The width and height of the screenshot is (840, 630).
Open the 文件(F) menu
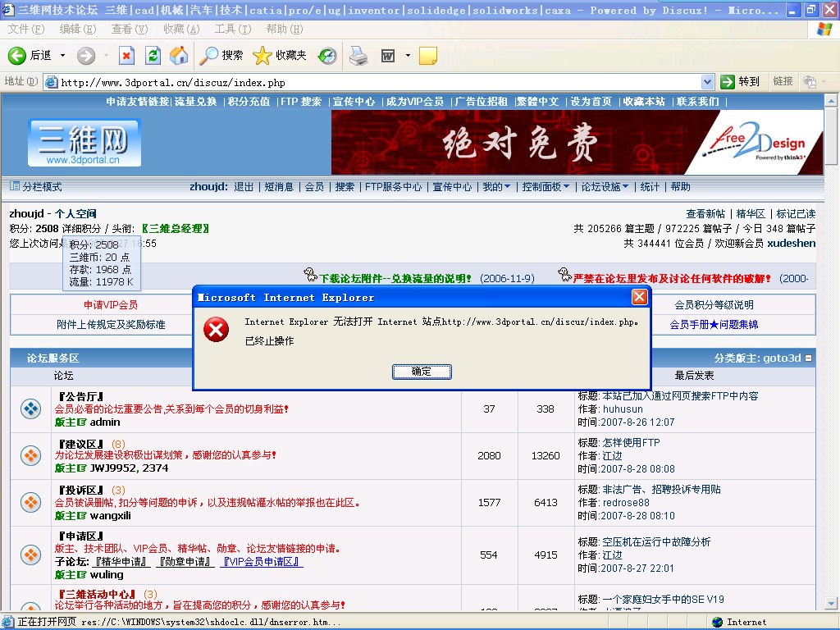tap(26, 29)
